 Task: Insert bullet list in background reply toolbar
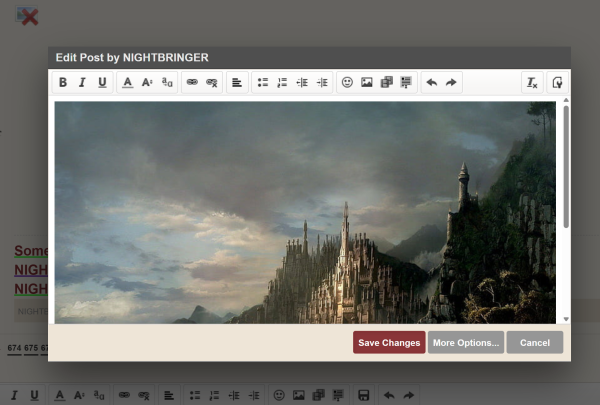195,395
